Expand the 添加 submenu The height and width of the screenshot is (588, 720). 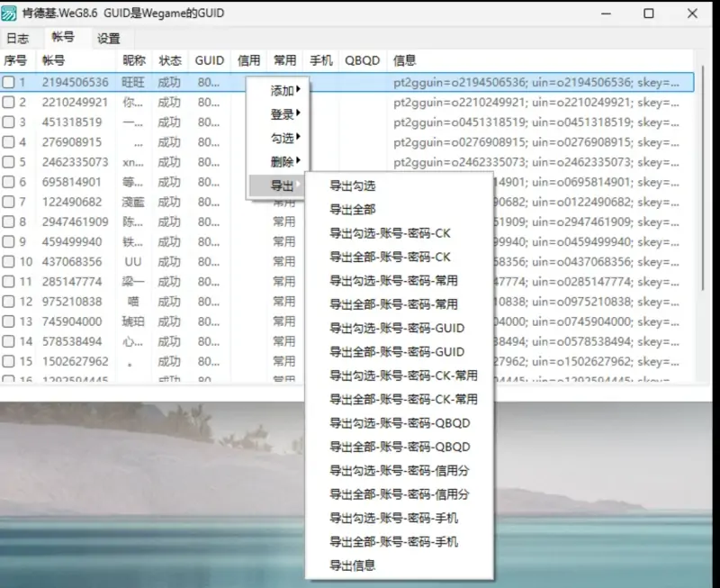pos(284,90)
